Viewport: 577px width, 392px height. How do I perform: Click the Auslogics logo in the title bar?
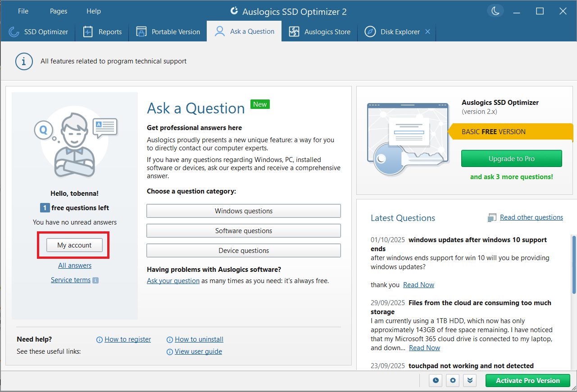coord(234,11)
